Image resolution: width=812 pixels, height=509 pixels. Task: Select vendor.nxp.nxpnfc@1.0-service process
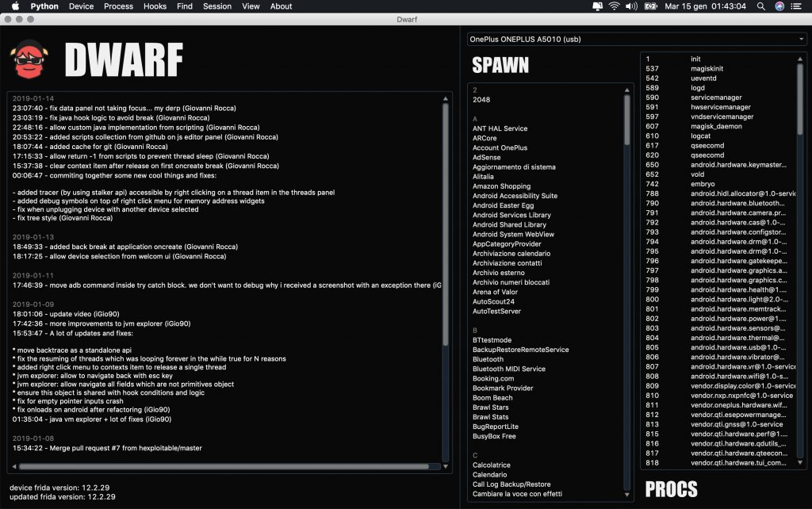718,395
